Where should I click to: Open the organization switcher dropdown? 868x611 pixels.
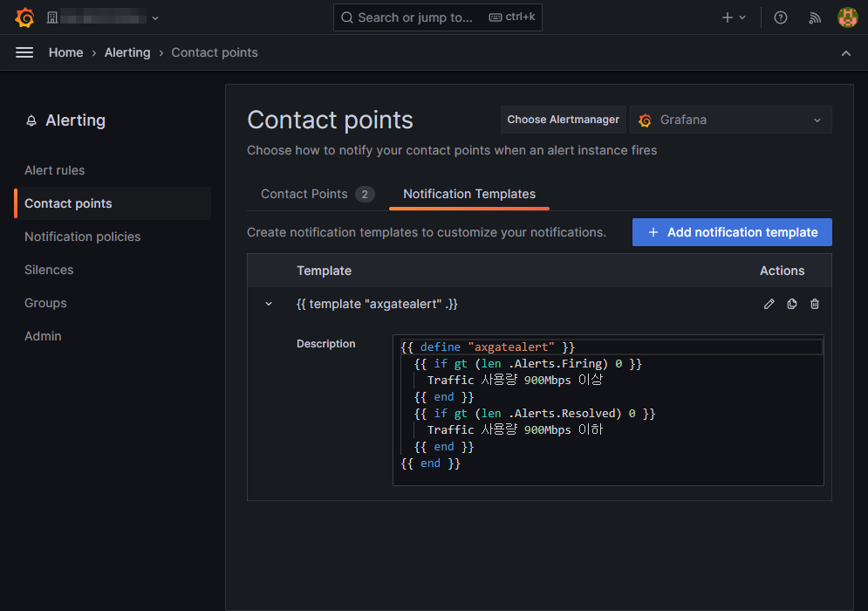pos(103,17)
